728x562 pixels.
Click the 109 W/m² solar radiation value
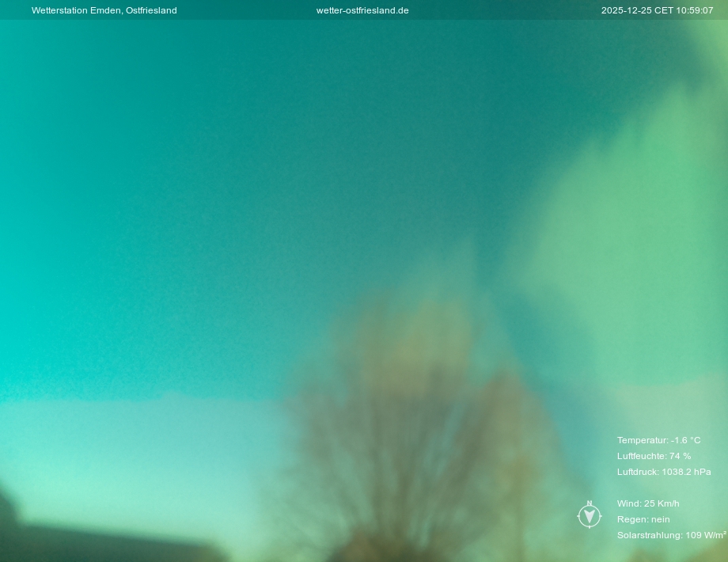tap(706, 535)
